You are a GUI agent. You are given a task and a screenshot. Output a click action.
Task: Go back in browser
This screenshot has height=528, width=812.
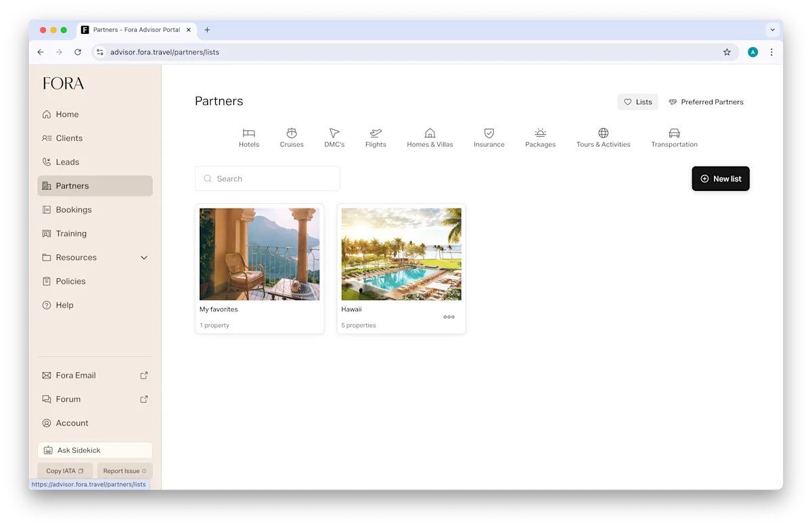(x=41, y=52)
